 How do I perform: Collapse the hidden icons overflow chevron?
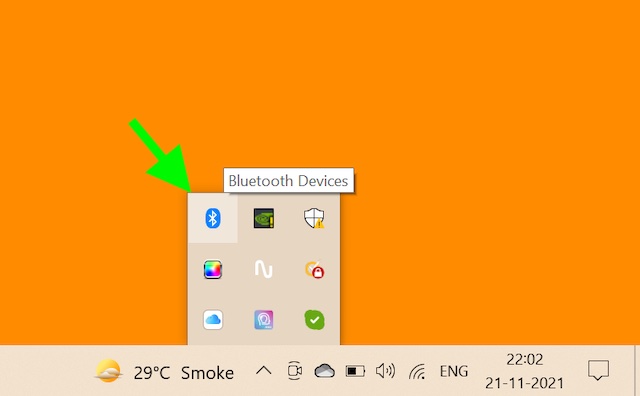(264, 371)
